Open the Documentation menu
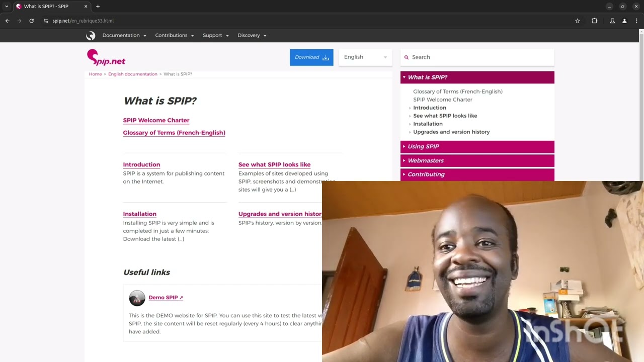Viewport: 644px width, 362px height. 124,35
